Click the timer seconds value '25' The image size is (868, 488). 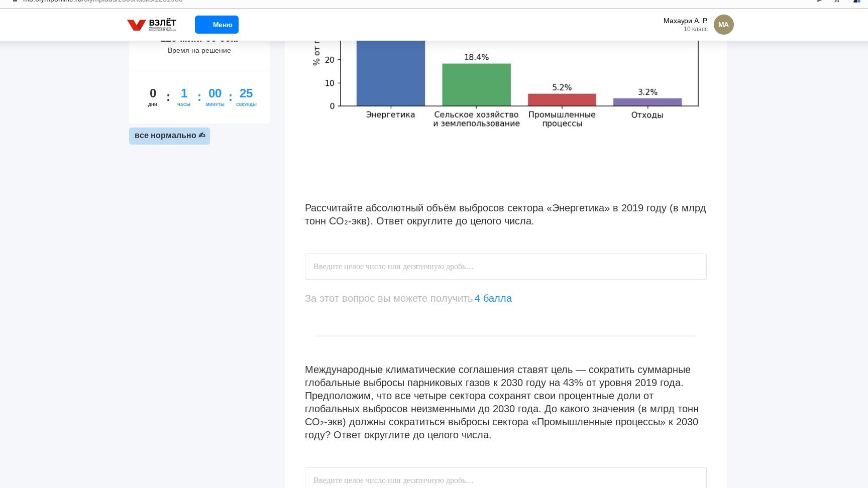tap(246, 93)
